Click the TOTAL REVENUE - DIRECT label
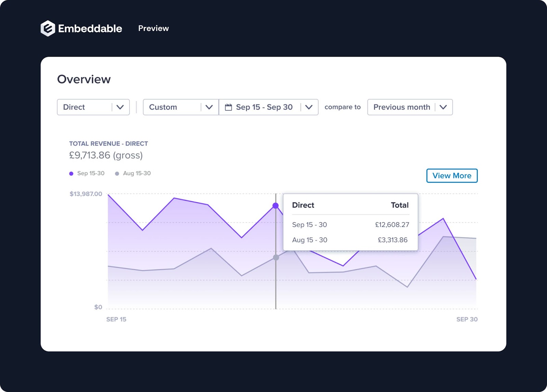 108,144
